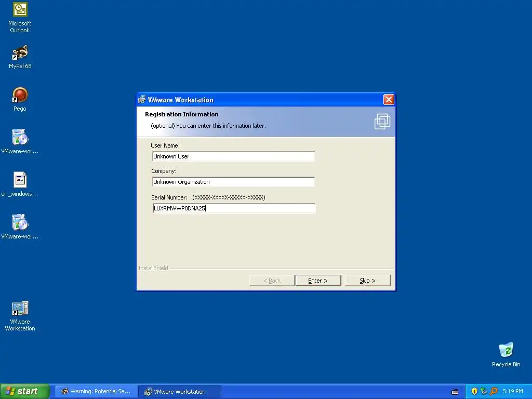
Task: Open the on-screen keyboard taskbar icon
Action: click(x=455, y=392)
